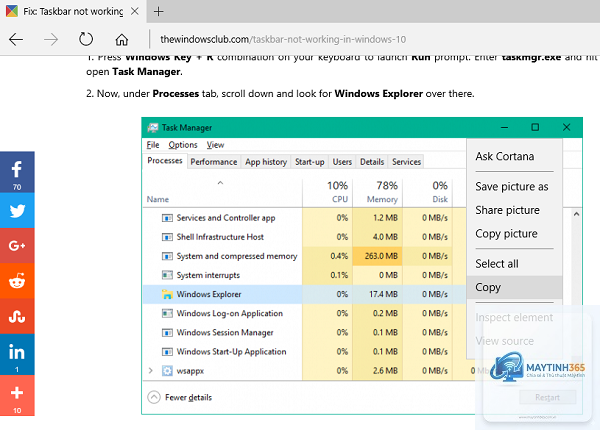Click the sort arrow above Name column
This screenshot has width=600, height=430.
[220, 183]
